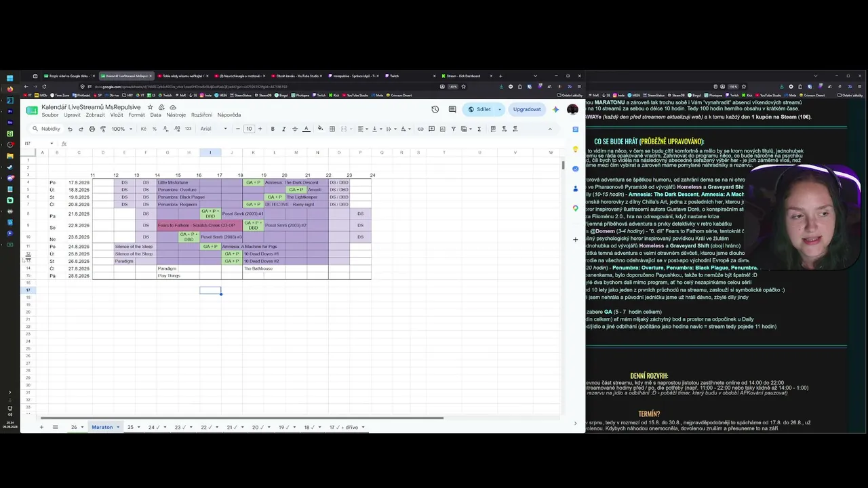
Task: Reload the page in the browser
Action: pos(44,86)
